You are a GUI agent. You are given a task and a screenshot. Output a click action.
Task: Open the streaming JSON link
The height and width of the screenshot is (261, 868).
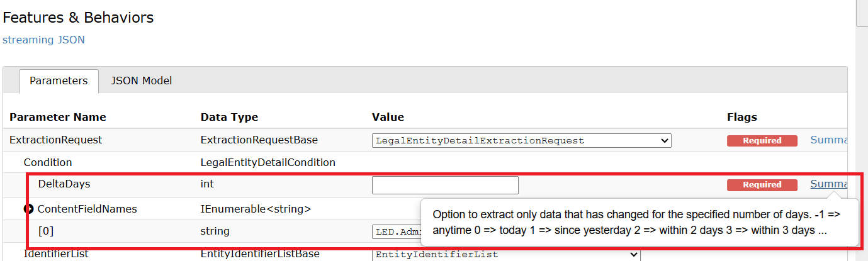[x=43, y=40]
